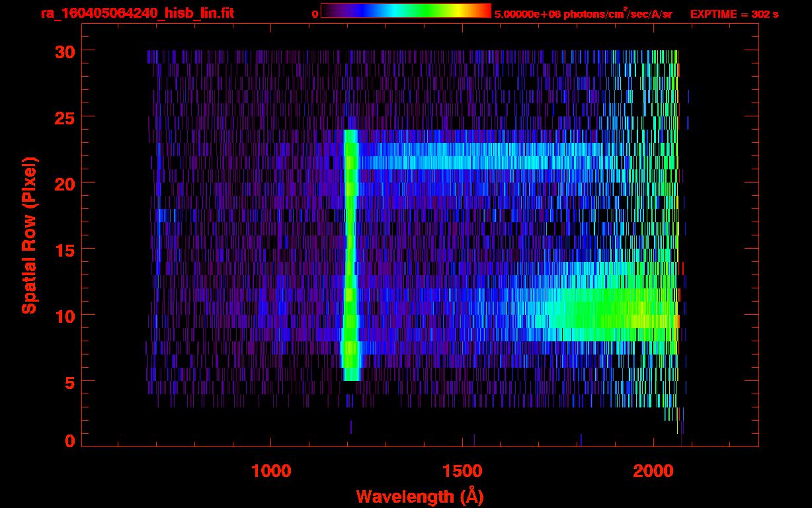
Task: Click the Wavelength (Å) axis title
Action: 419,496
